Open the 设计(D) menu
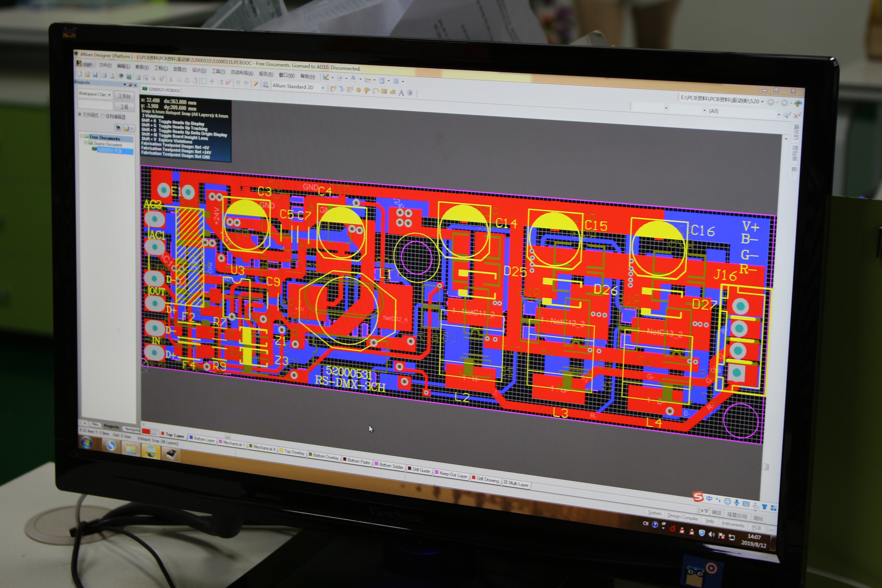Screen dimensions: 882x588 [199, 70]
